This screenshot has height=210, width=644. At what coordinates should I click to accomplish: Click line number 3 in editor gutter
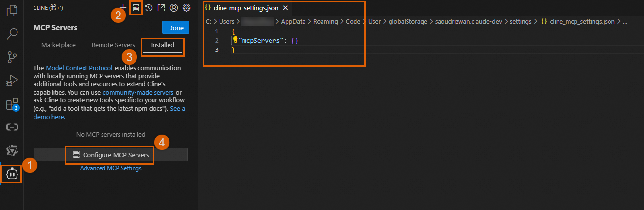[217, 50]
